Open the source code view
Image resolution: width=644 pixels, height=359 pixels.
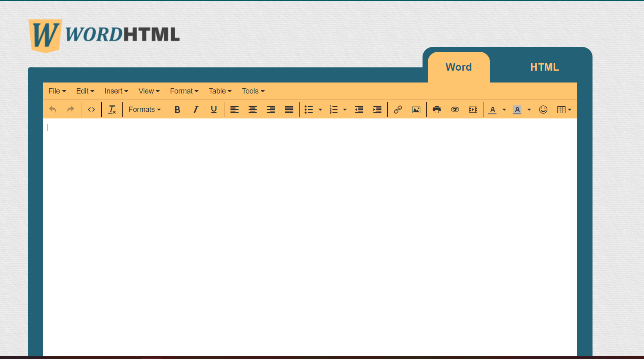click(92, 109)
